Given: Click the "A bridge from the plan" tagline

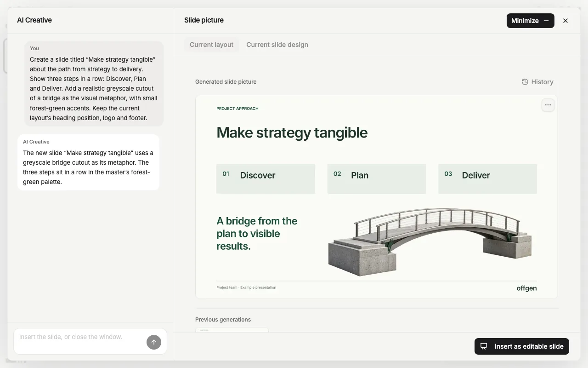Looking at the screenshot, I should pyautogui.click(x=257, y=234).
